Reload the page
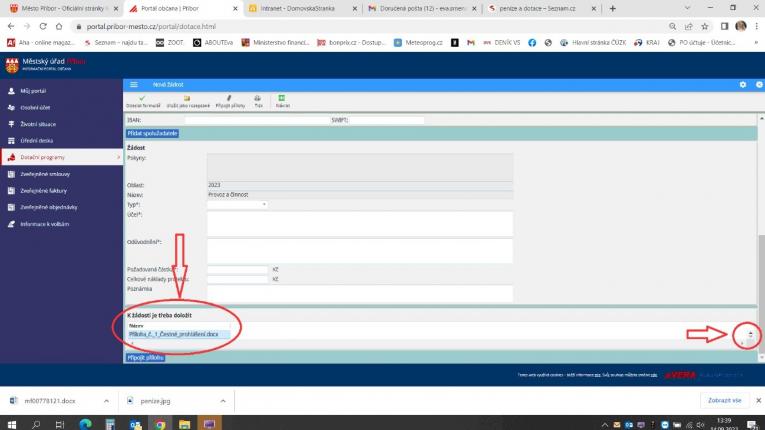765x430 pixels. pos(43,26)
